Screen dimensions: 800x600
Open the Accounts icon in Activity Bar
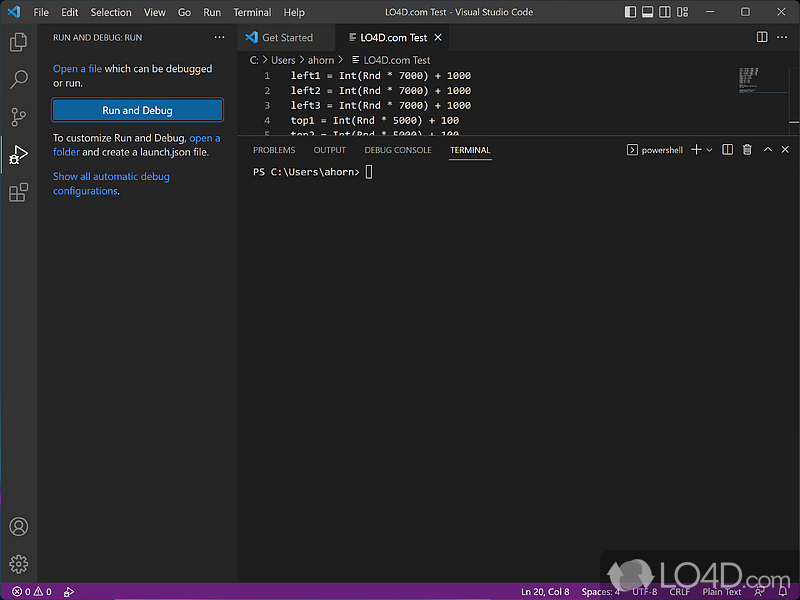click(x=18, y=526)
